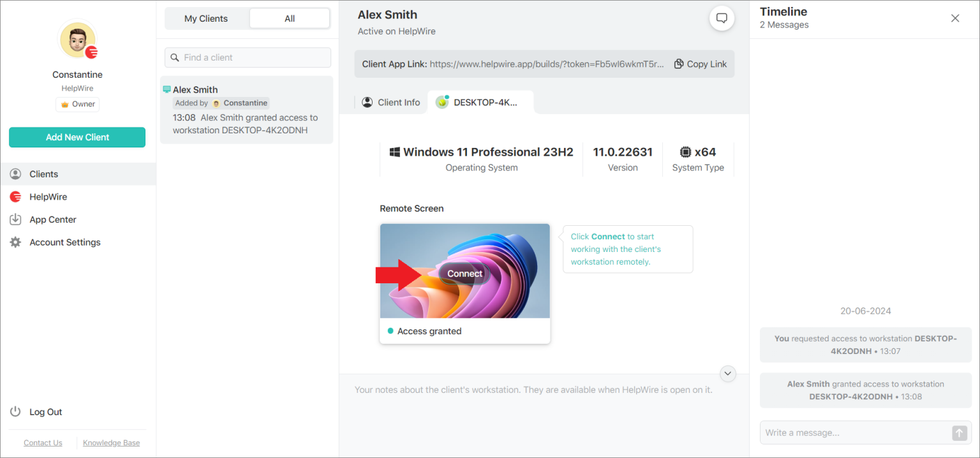
Task: Send message with the arrow icon
Action: click(959, 432)
